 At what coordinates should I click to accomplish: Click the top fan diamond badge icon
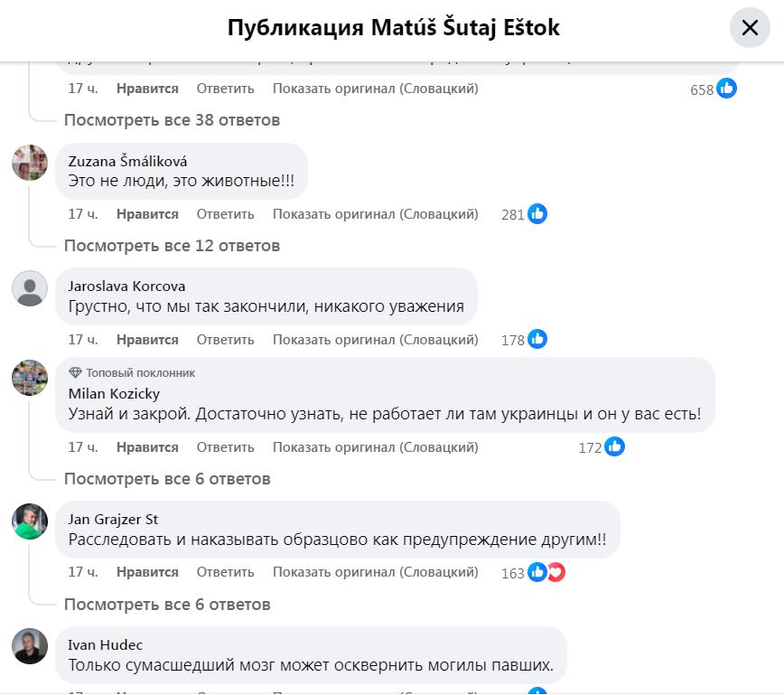pos(75,372)
